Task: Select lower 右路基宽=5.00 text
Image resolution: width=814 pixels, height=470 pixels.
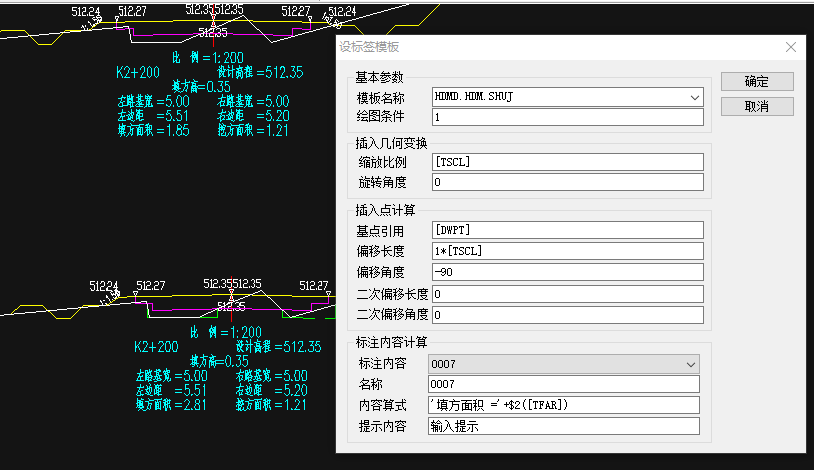Action: pyautogui.click(x=272, y=375)
